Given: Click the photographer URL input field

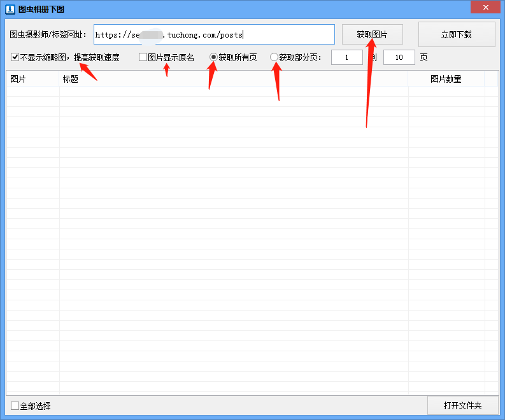Looking at the screenshot, I should click(x=214, y=34).
